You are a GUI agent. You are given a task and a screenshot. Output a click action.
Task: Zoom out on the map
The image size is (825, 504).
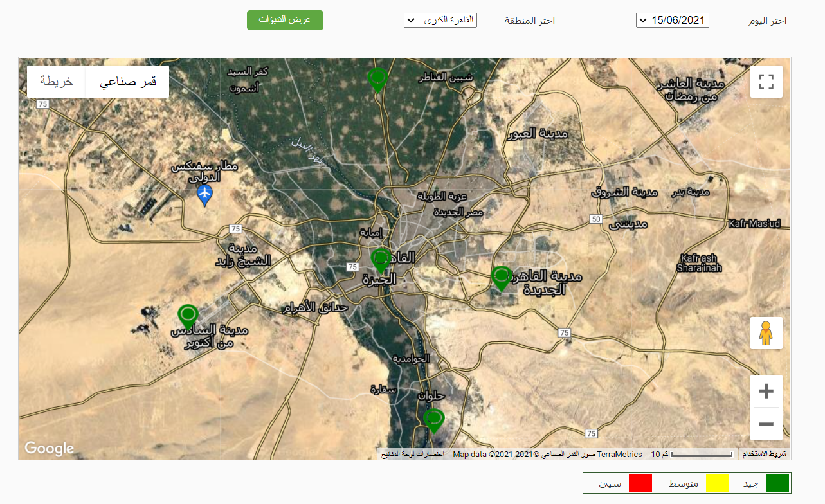click(766, 424)
